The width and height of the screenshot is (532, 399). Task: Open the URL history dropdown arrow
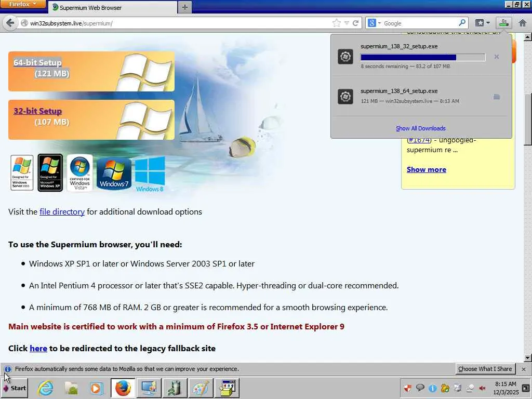click(x=347, y=23)
